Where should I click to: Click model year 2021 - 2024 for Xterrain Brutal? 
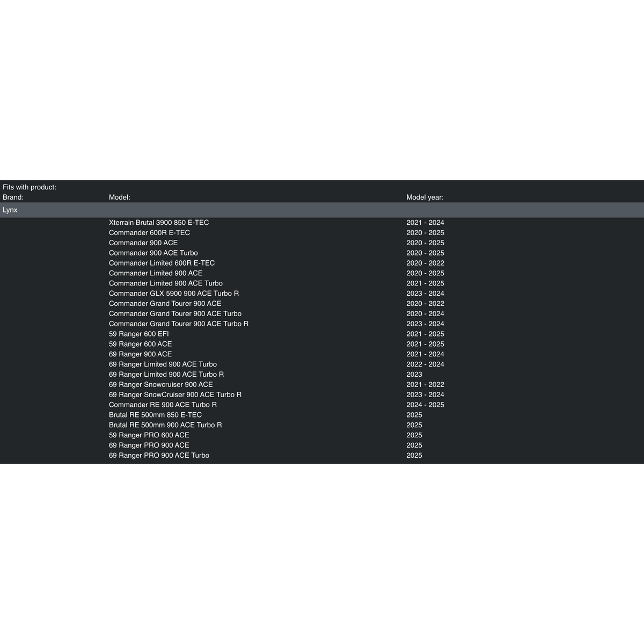(425, 223)
